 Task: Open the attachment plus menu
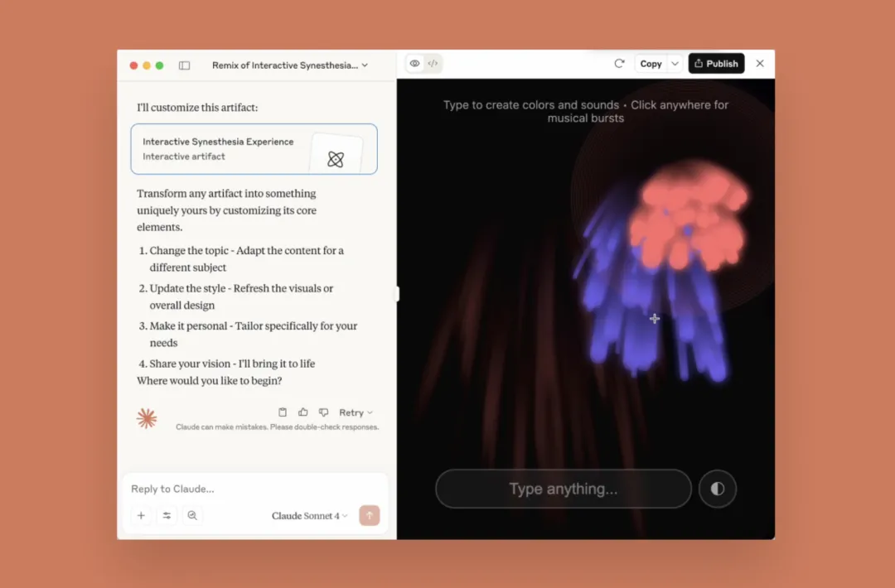141,516
